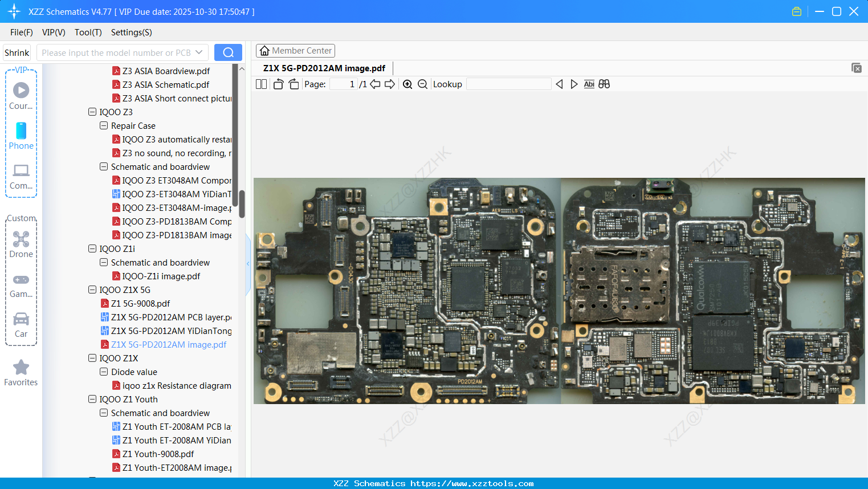
Task: Open the Phone category in sidebar
Action: point(21,136)
